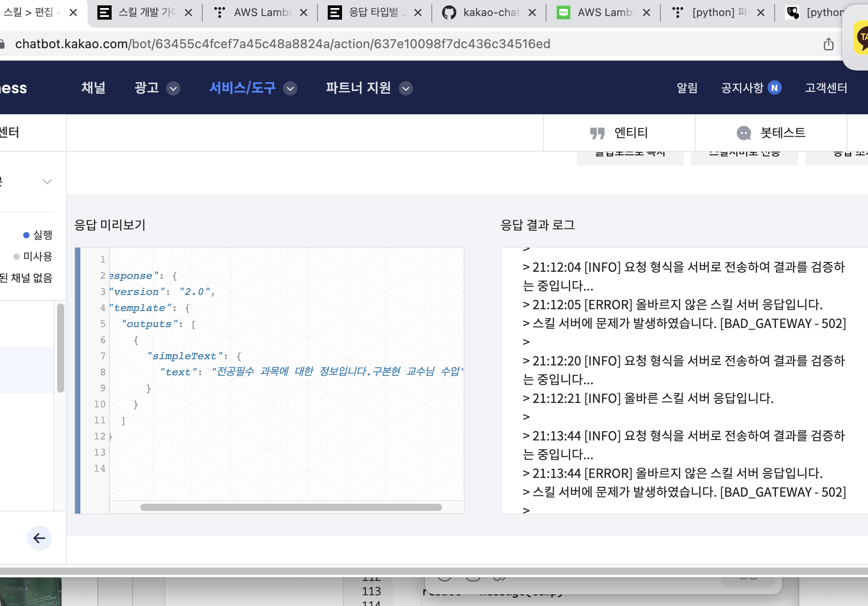Viewport: 868px width, 606px height.
Task: Expand the 광고 dropdown menu
Action: [173, 88]
